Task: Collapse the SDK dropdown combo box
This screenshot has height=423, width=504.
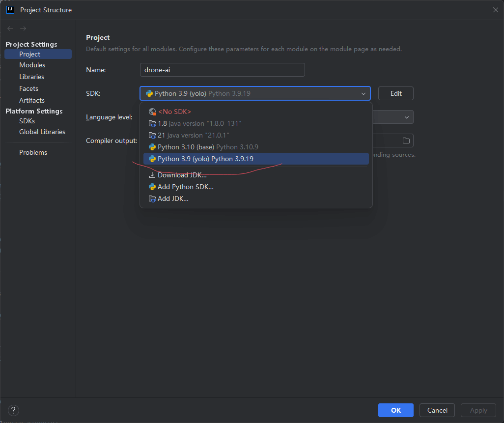Action: [x=363, y=93]
